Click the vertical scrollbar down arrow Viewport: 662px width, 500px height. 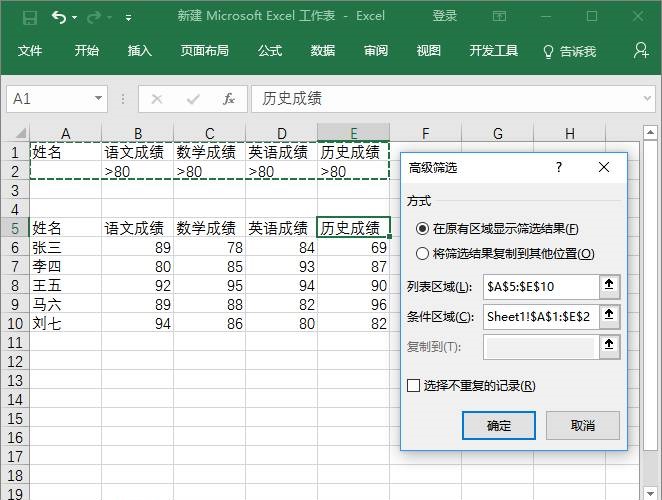click(x=650, y=493)
